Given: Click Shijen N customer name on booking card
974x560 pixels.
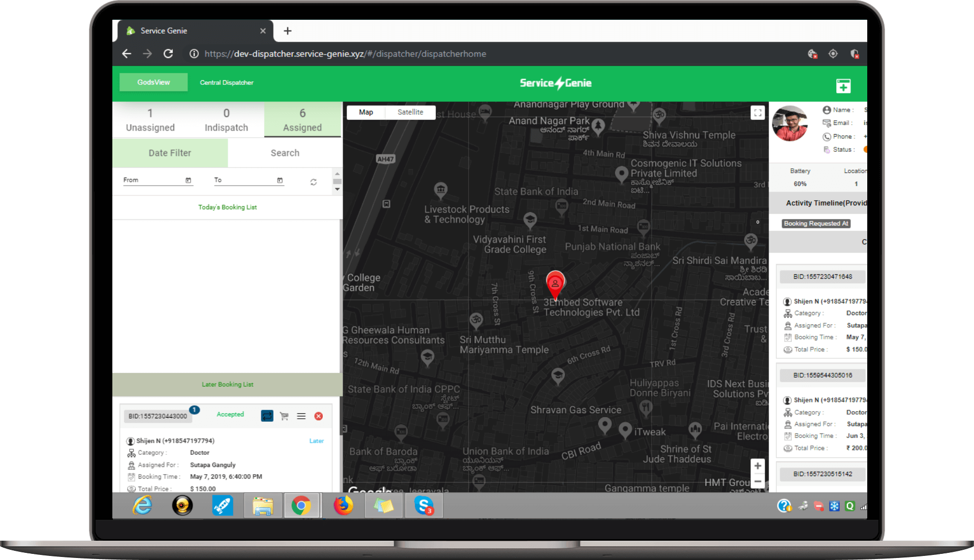Looking at the screenshot, I should [175, 441].
